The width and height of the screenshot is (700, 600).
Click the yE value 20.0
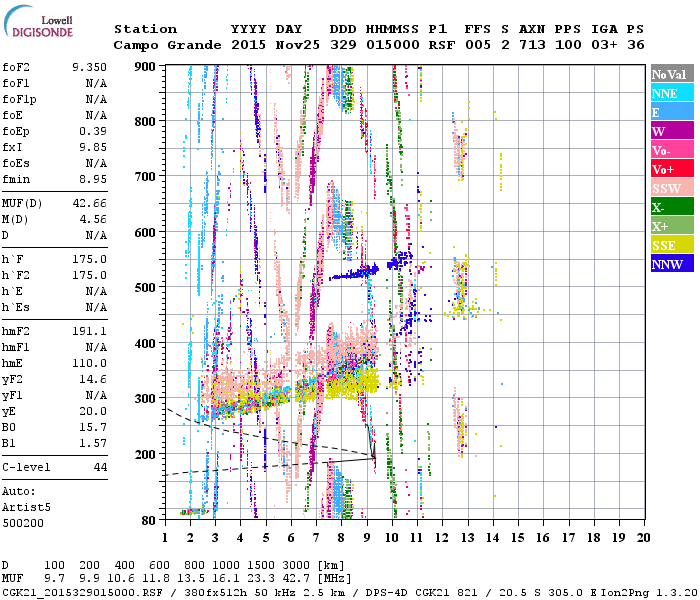coord(93,412)
